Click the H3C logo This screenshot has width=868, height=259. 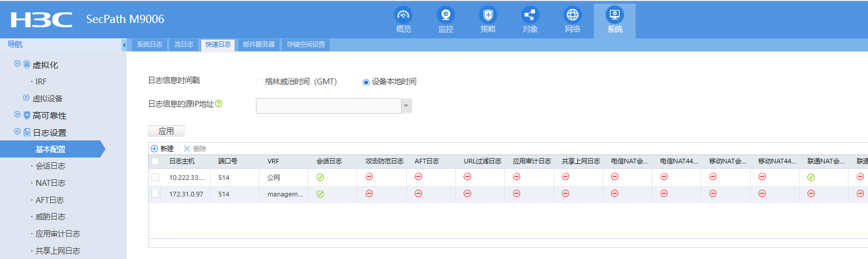tap(41, 19)
